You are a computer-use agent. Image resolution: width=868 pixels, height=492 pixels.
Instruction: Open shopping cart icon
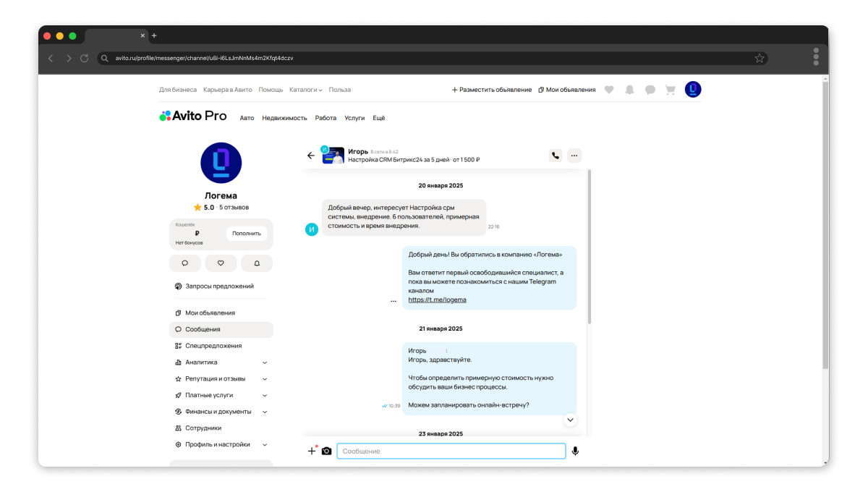[671, 90]
